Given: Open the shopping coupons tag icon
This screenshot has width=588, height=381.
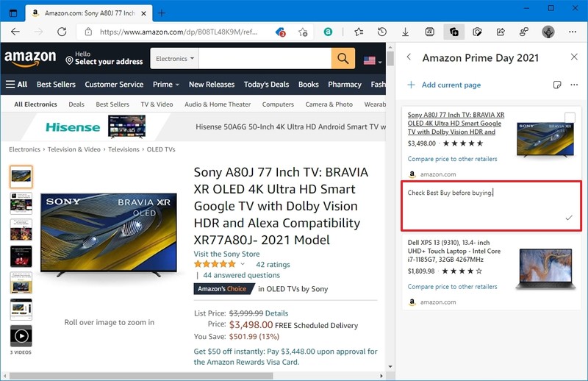Looking at the screenshot, I should (280, 32).
